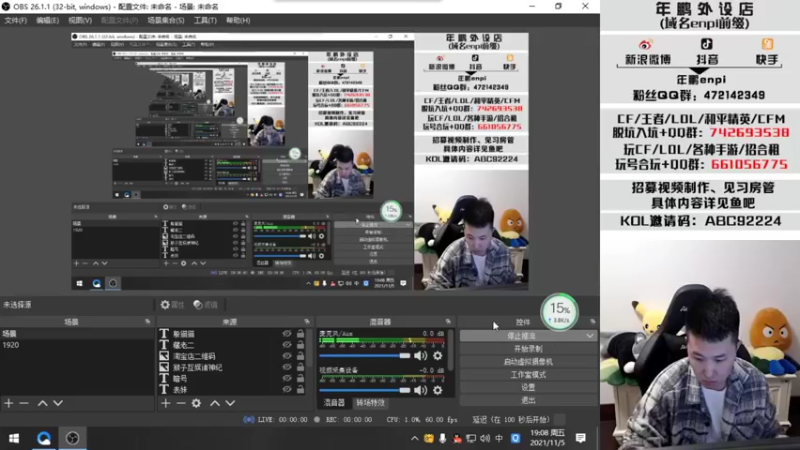The width and height of the screenshot is (800, 450).
Task: Open 设置 from the controls panel
Action: (528, 387)
